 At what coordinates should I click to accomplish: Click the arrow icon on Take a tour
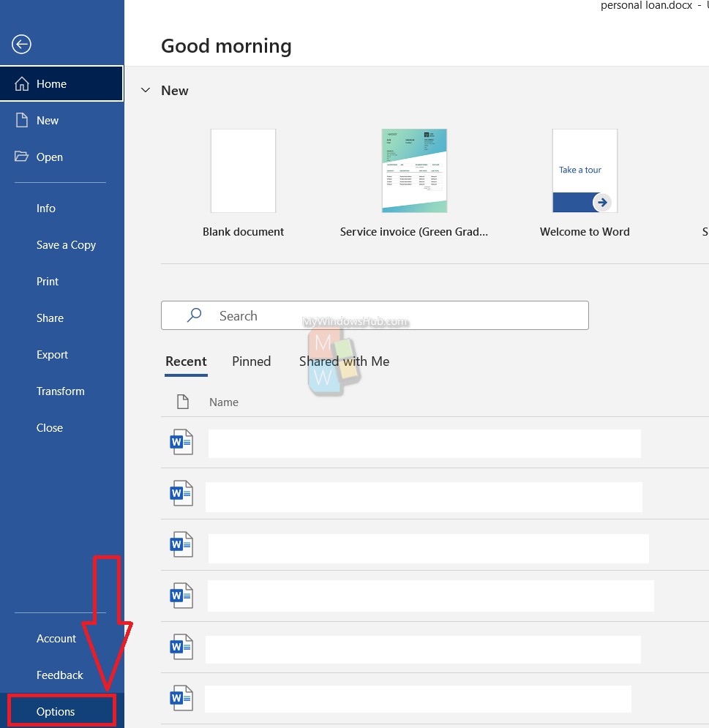pyautogui.click(x=602, y=203)
